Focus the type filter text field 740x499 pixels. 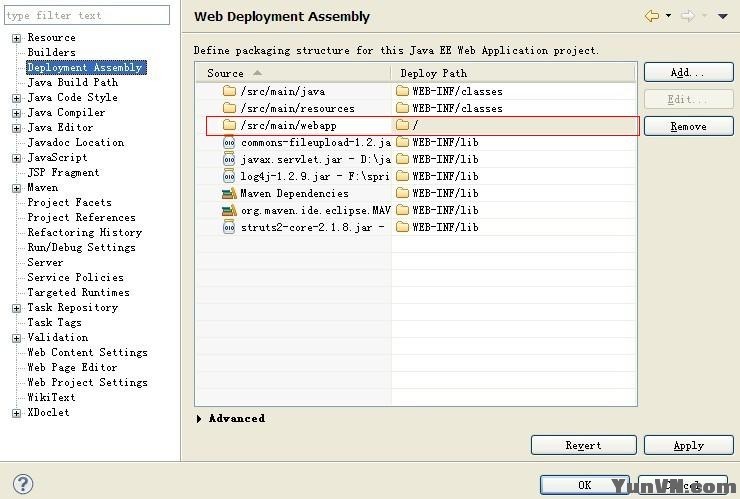pyautogui.click(x=86, y=15)
